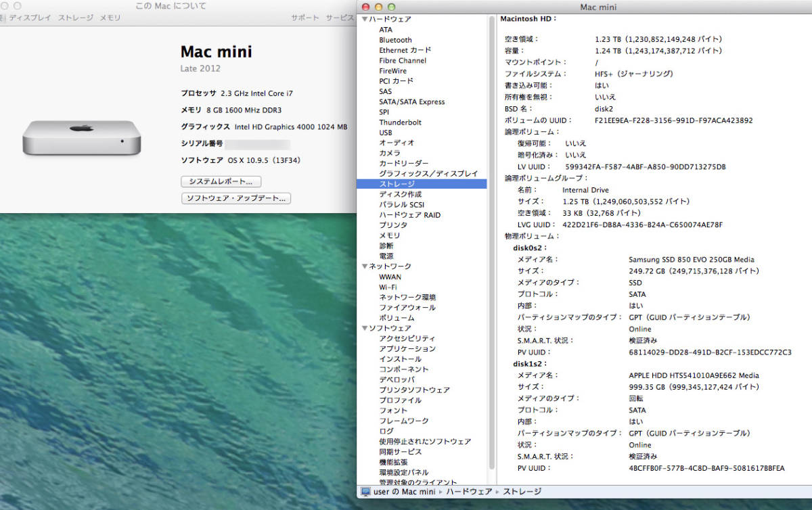Image resolution: width=812 pixels, height=510 pixels.
Task: Click the sidebar vertical scrollbar
Action: click(491, 242)
